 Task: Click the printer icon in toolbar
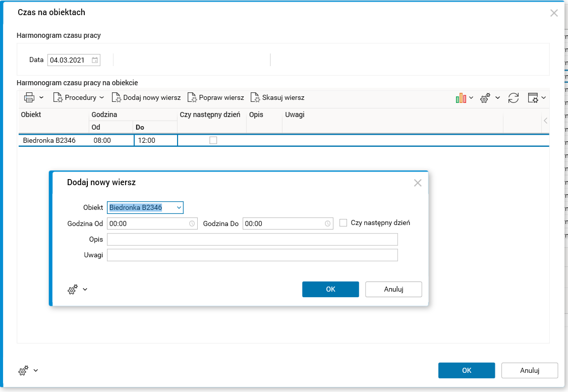pyautogui.click(x=29, y=98)
